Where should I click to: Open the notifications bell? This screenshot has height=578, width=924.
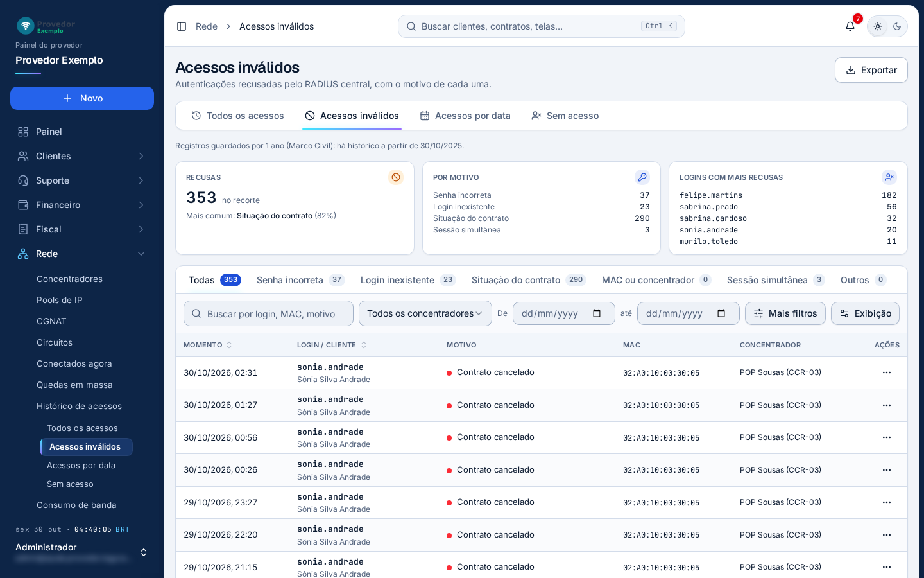pyautogui.click(x=850, y=26)
